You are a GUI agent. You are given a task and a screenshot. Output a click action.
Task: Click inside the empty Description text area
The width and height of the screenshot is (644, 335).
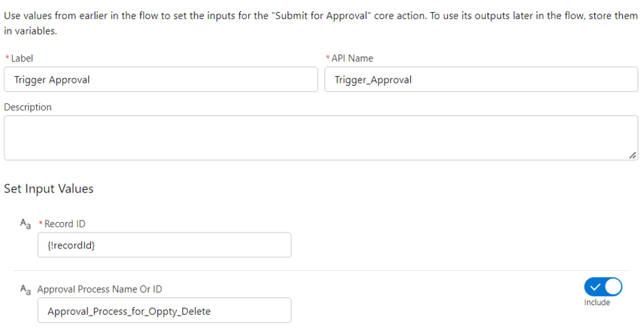point(320,138)
